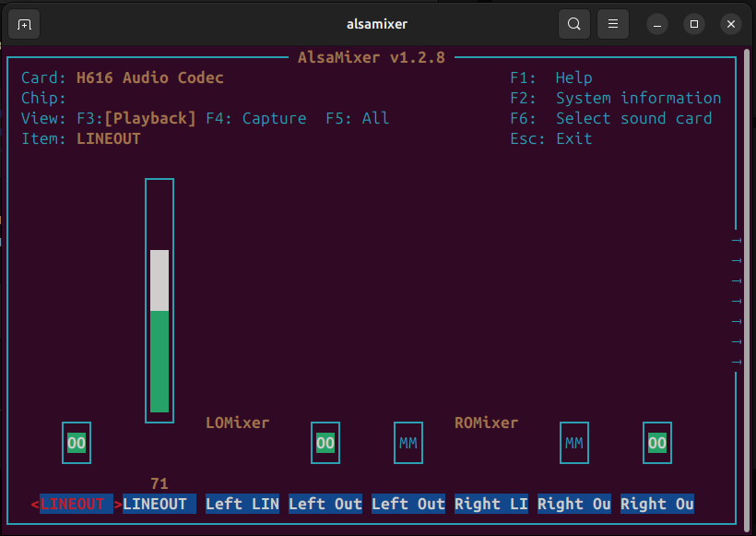Screen dimensions: 756x536
Task: Maximize the alsamixer terminal window
Action: coord(694,24)
